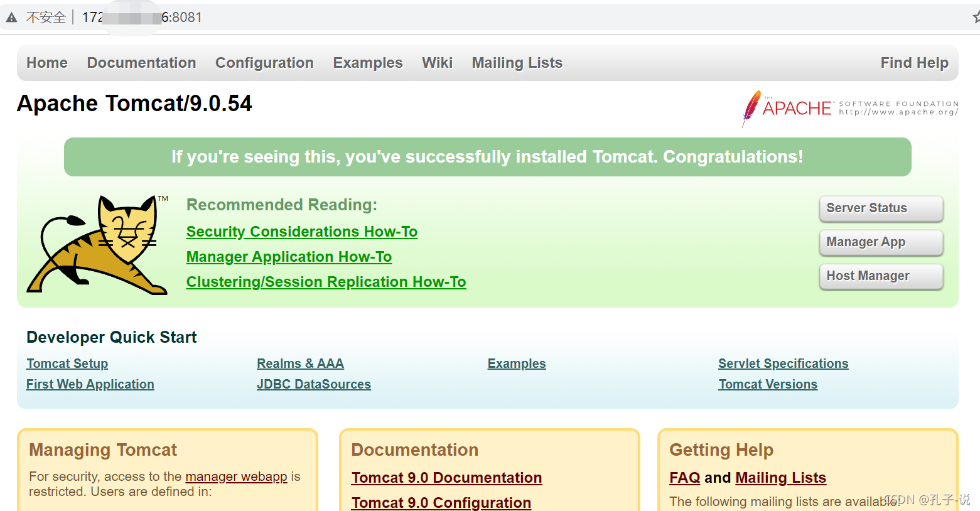Viewport: 980px width, 511px height.
Task: Open the Mailing Lists link under Getting Help
Action: point(781,478)
